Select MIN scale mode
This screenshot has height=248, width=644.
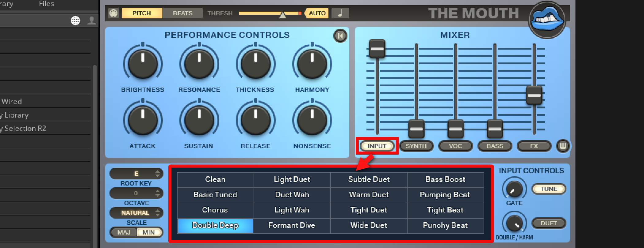[149, 232]
